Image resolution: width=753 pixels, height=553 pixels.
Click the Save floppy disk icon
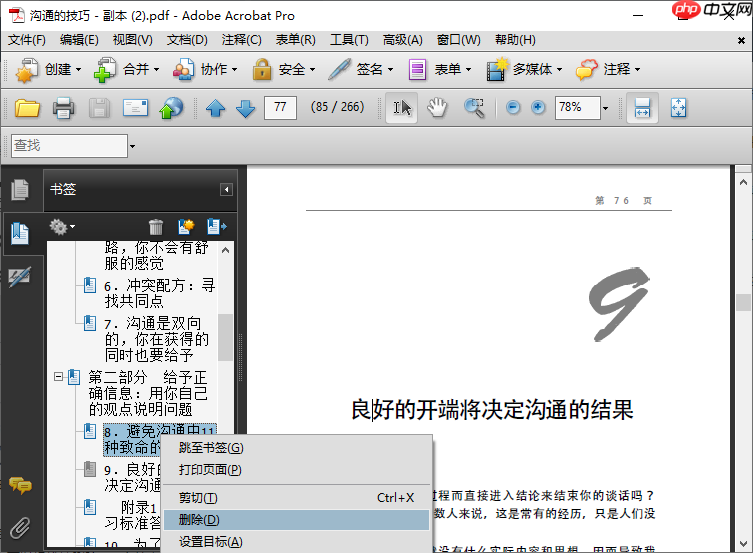point(99,108)
